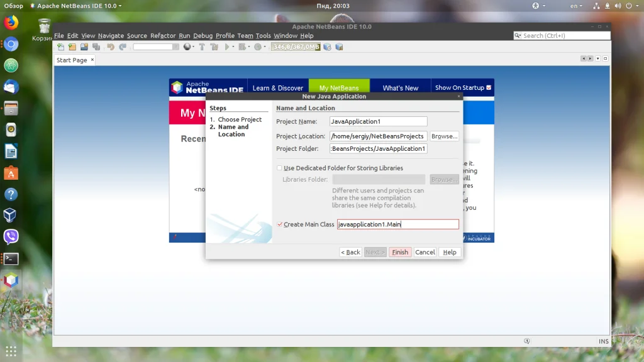Click the Finish button
644x362 pixels.
click(399, 252)
